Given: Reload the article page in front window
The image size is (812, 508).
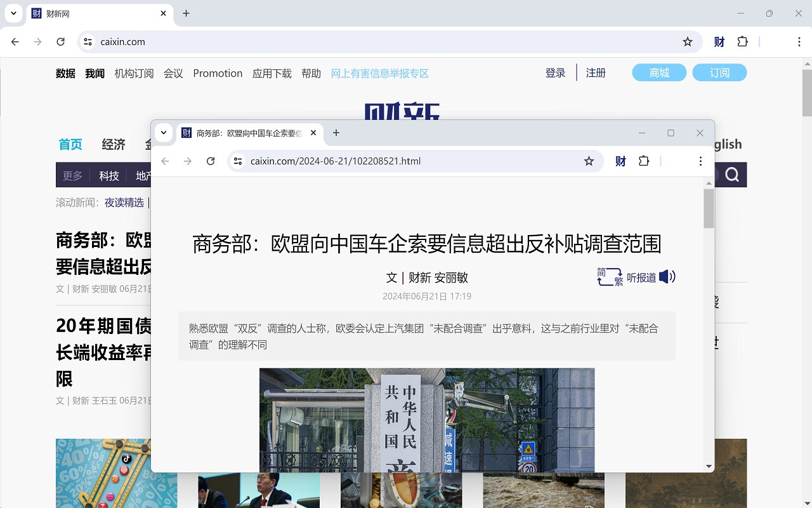Looking at the screenshot, I should 211,161.
